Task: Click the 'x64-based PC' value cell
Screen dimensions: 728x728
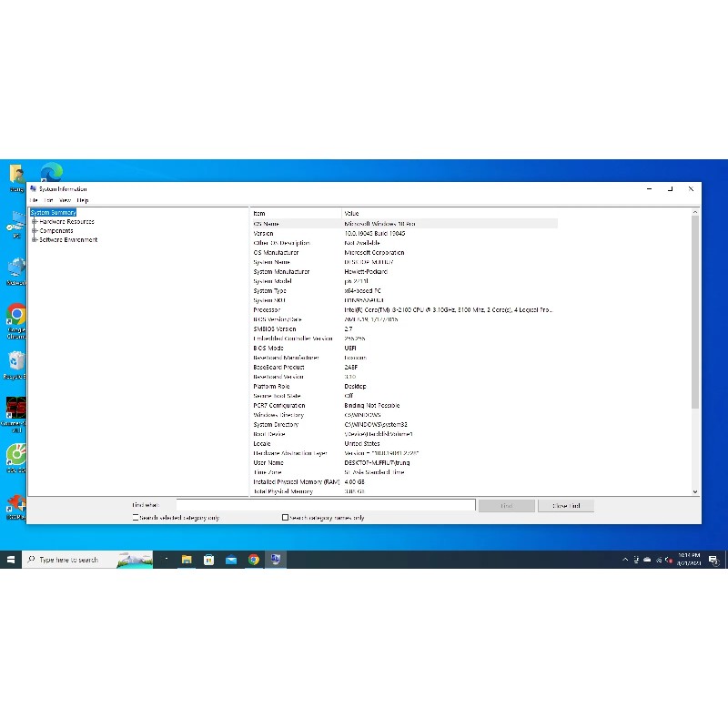Action: tap(362, 290)
